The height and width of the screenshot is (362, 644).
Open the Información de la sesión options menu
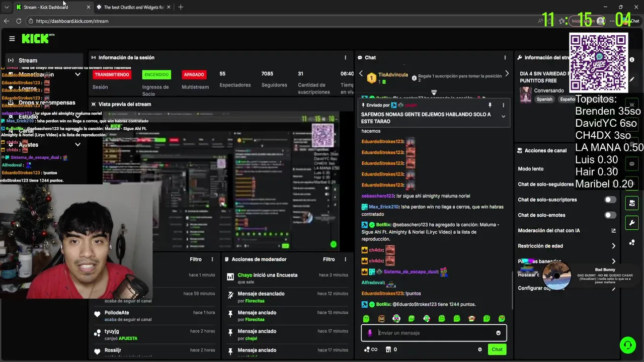click(345, 58)
